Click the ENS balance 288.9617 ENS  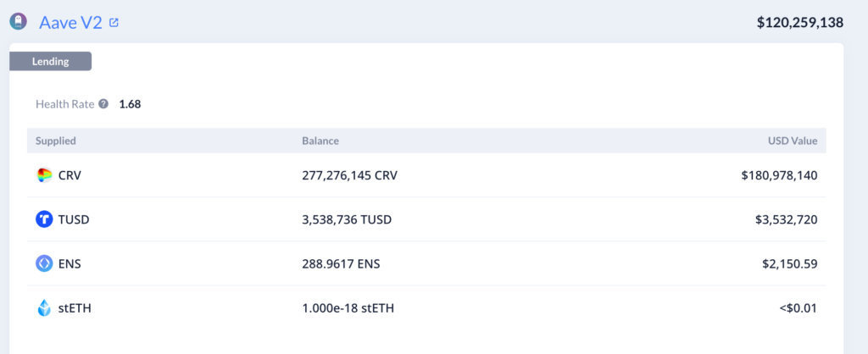tap(341, 263)
